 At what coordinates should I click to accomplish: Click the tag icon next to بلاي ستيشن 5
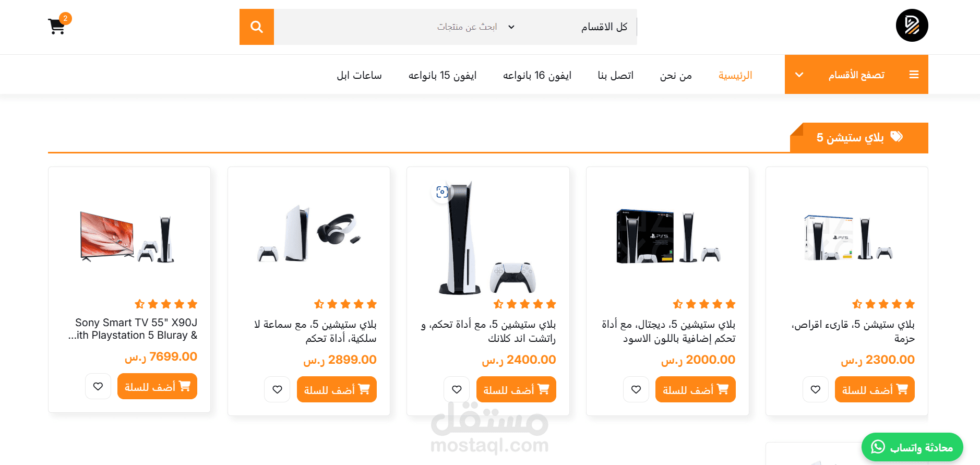[x=897, y=137]
